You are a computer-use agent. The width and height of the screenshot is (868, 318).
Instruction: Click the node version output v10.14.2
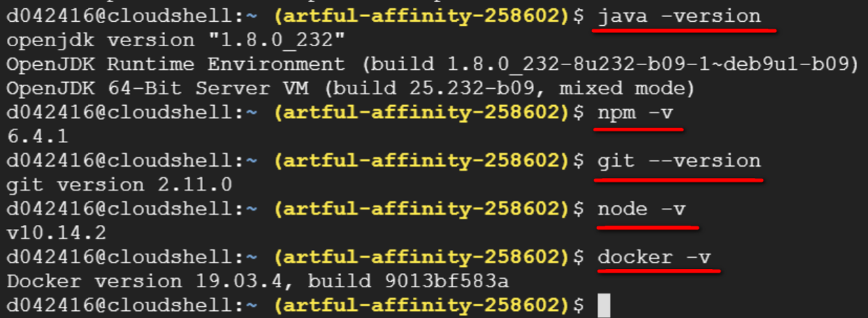point(55,233)
